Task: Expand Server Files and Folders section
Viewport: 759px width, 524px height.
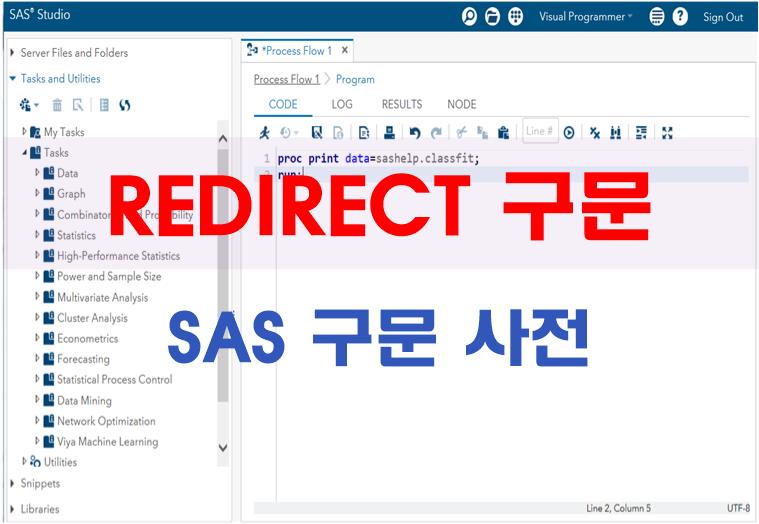Action: pyautogui.click(x=12, y=52)
